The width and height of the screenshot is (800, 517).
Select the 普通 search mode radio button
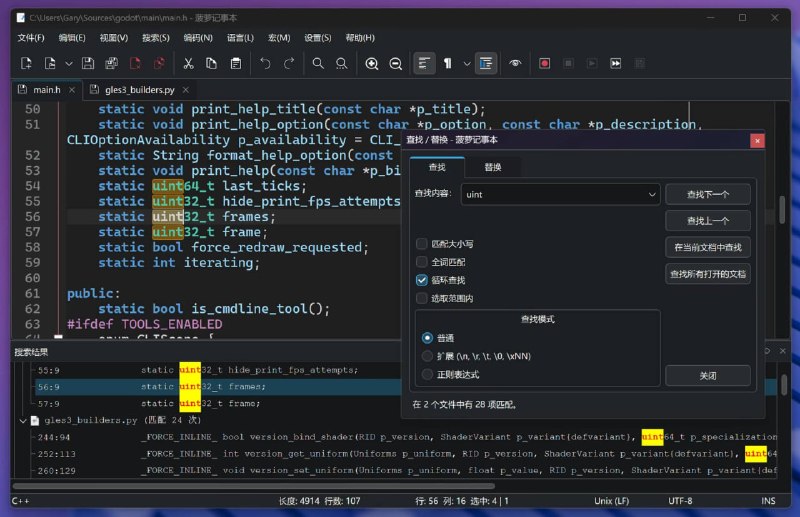click(x=427, y=338)
